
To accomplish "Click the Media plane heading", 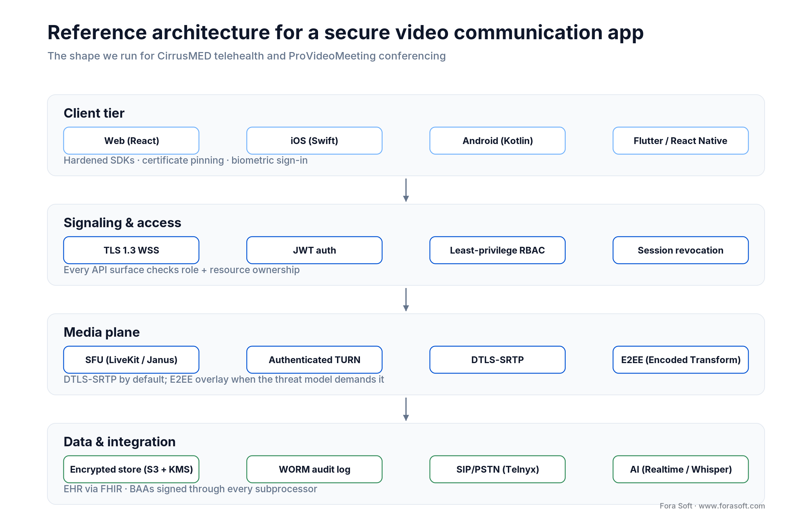I will coord(101,332).
